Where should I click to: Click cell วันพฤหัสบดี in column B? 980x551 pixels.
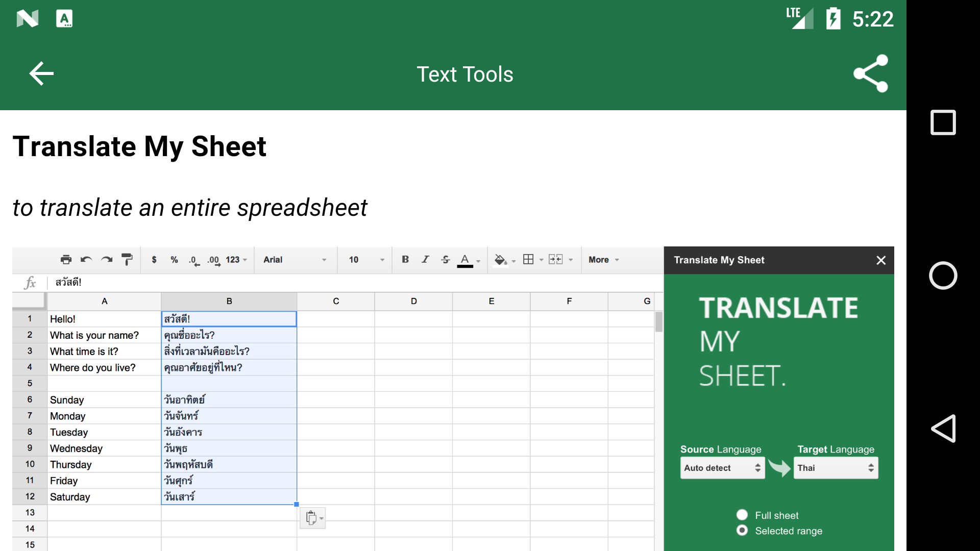229,465
